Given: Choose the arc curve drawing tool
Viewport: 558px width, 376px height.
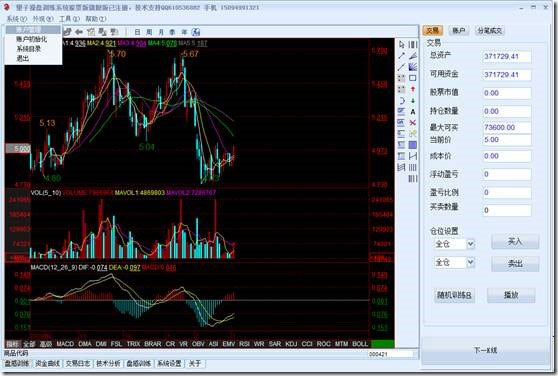Looking at the screenshot, I should click(x=402, y=100).
